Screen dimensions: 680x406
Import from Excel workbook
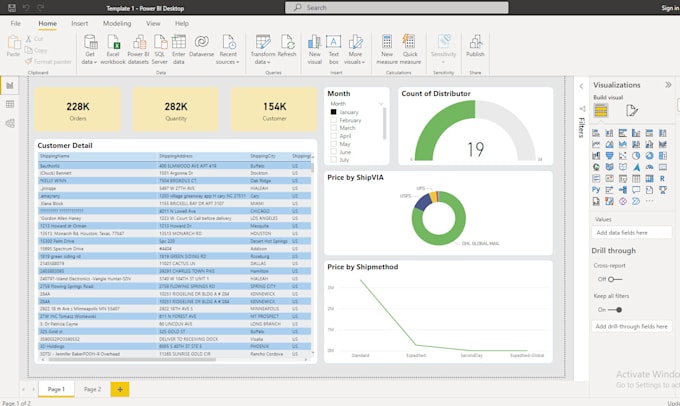[113, 49]
